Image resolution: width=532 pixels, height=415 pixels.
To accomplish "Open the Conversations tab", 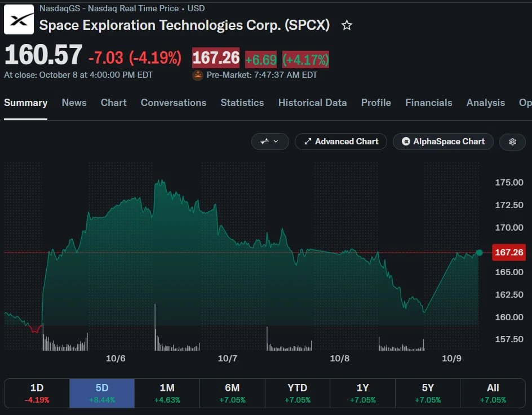I will [174, 103].
